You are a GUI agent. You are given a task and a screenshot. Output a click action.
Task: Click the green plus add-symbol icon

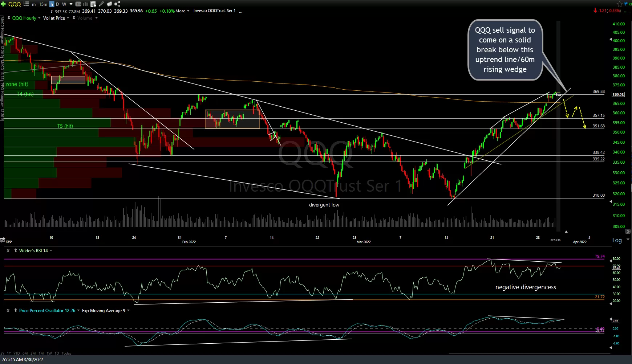(x=3, y=4)
